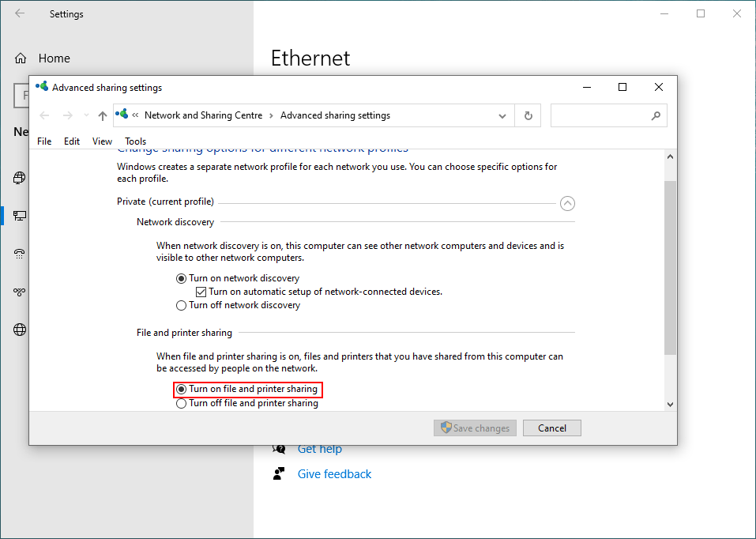Click the Network and Sharing Centre logo icon
This screenshot has height=539, width=756.
pos(122,115)
